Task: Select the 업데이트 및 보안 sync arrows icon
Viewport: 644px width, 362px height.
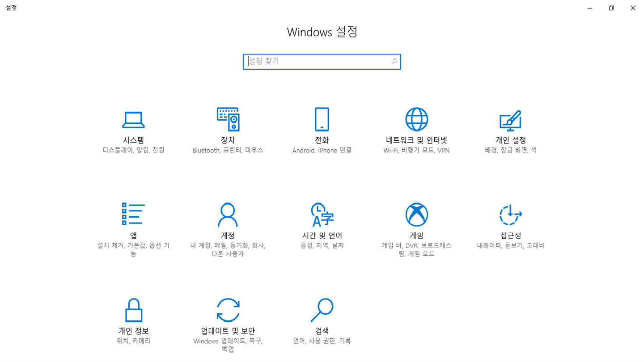Action: click(228, 310)
